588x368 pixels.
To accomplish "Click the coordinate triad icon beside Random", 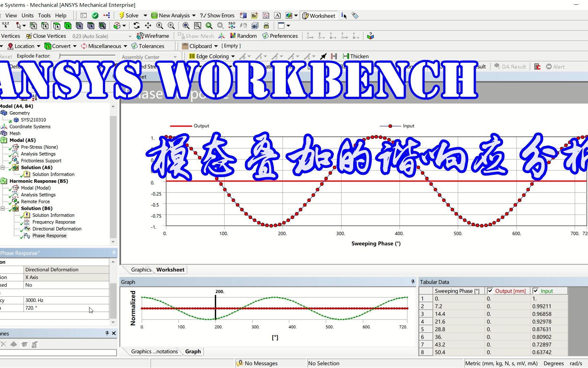I will [222, 36].
